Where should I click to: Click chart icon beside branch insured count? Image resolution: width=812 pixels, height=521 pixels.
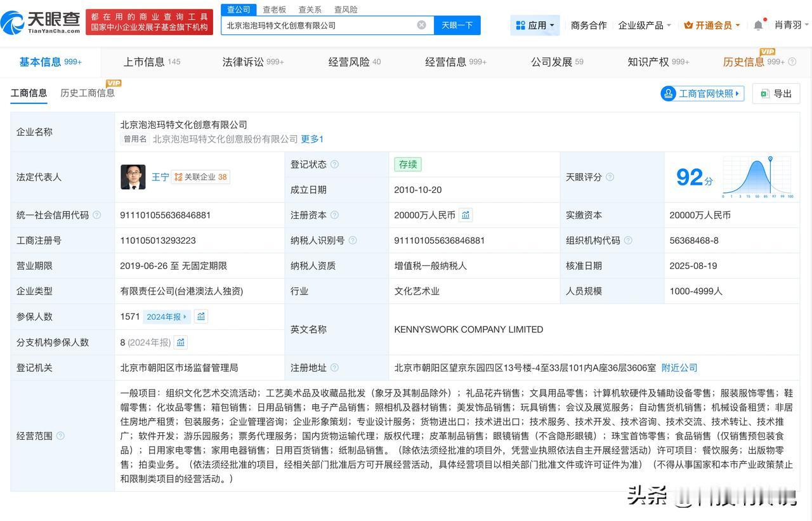pyautogui.click(x=181, y=342)
